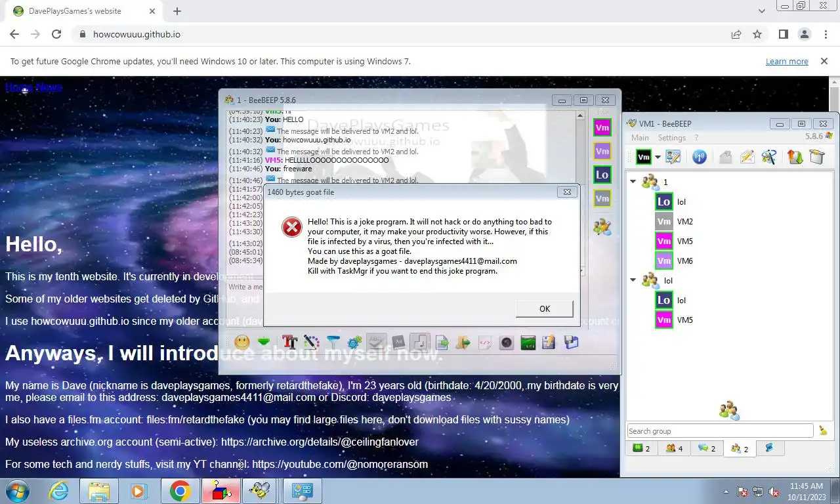
Task: Open the font (TT) chooser in chat toolbar
Action: coord(290,342)
